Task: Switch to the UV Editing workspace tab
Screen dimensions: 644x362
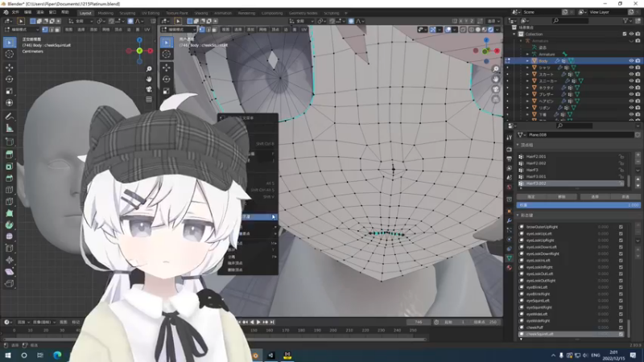Action: [151, 13]
